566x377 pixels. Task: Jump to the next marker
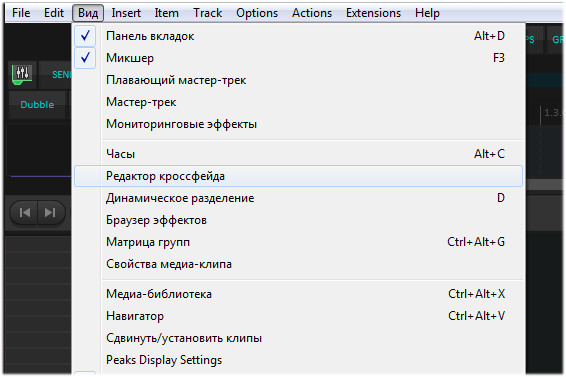pyautogui.click(x=51, y=213)
